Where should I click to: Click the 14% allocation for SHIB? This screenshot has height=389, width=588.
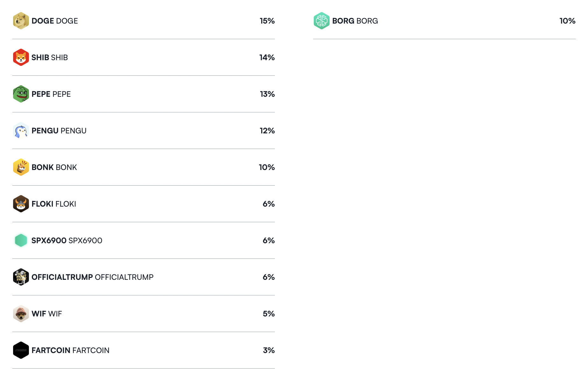(x=267, y=58)
